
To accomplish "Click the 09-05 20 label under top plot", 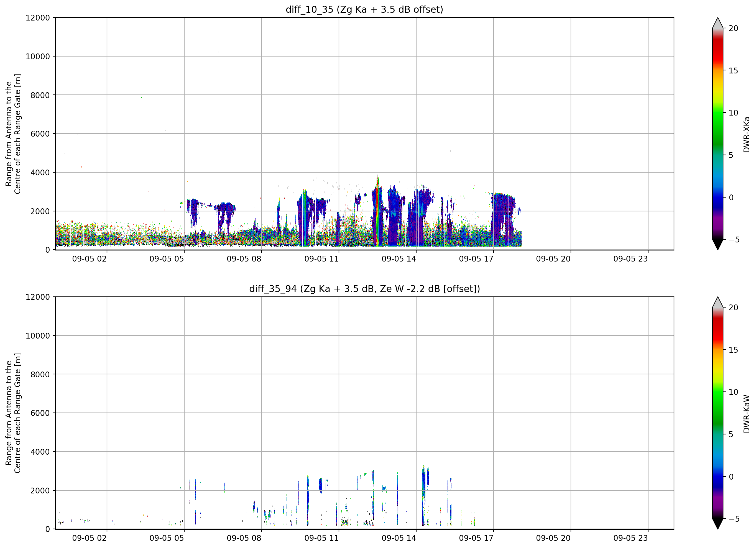I will (x=553, y=259).
